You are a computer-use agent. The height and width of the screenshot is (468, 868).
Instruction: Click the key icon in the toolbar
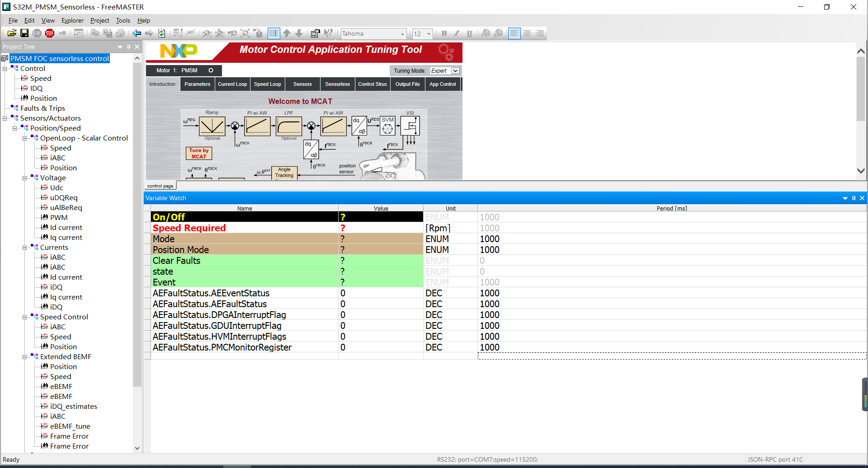[x=62, y=33]
